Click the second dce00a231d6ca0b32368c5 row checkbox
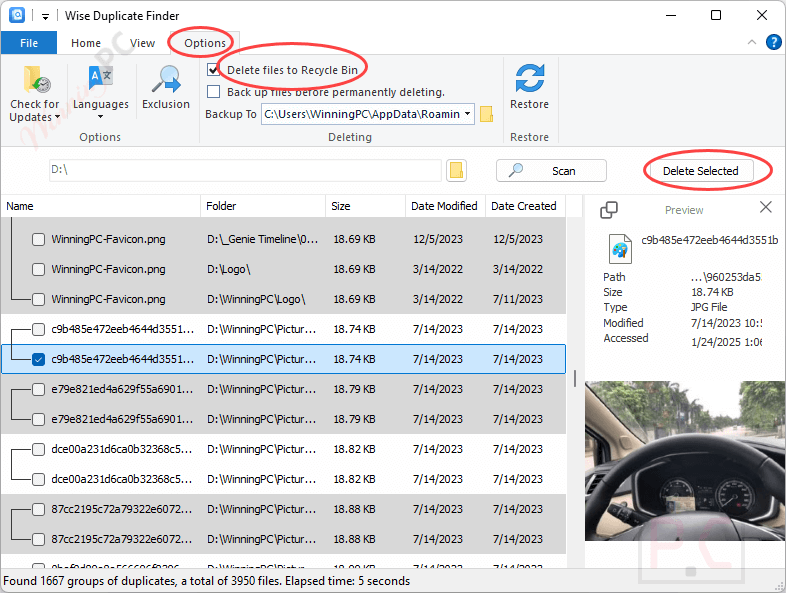786x593 pixels. coord(39,479)
